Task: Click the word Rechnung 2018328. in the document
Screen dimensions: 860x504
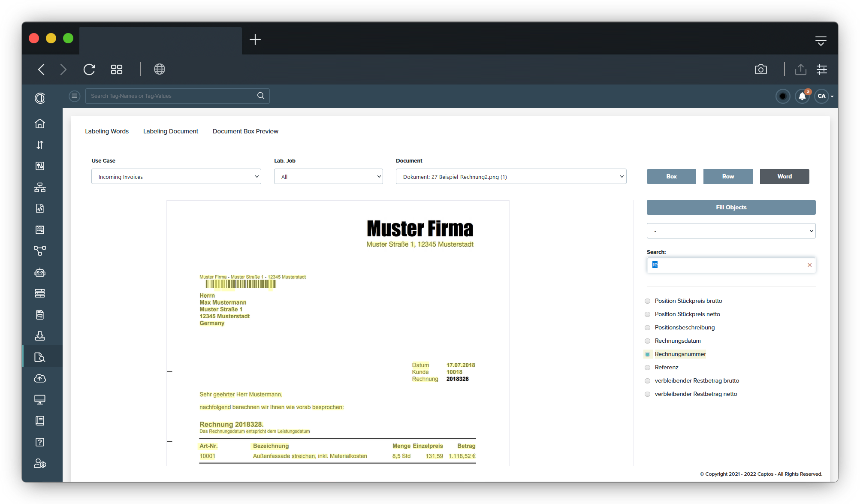Action: pyautogui.click(x=232, y=424)
